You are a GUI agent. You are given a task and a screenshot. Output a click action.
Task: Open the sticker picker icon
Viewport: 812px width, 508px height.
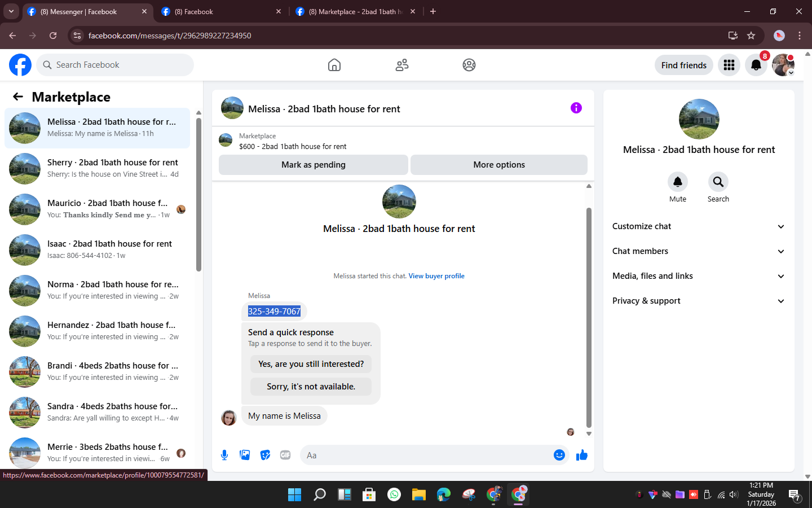tap(265, 455)
